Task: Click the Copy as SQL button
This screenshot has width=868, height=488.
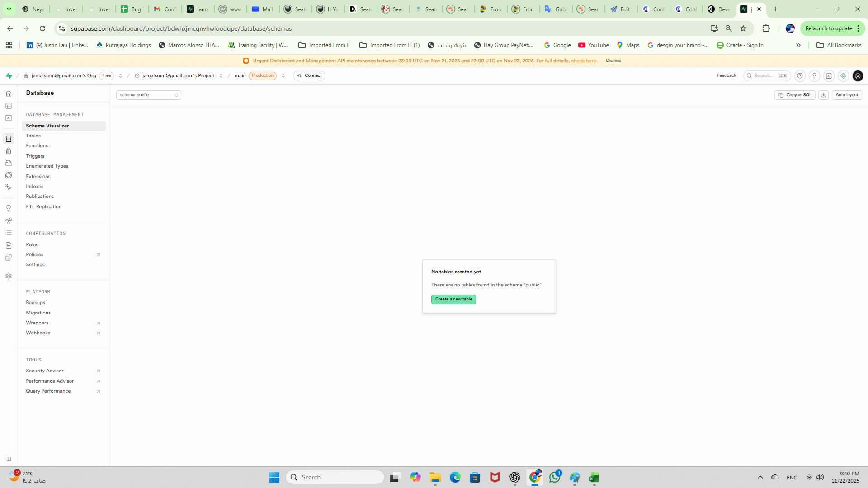Action: click(795, 95)
